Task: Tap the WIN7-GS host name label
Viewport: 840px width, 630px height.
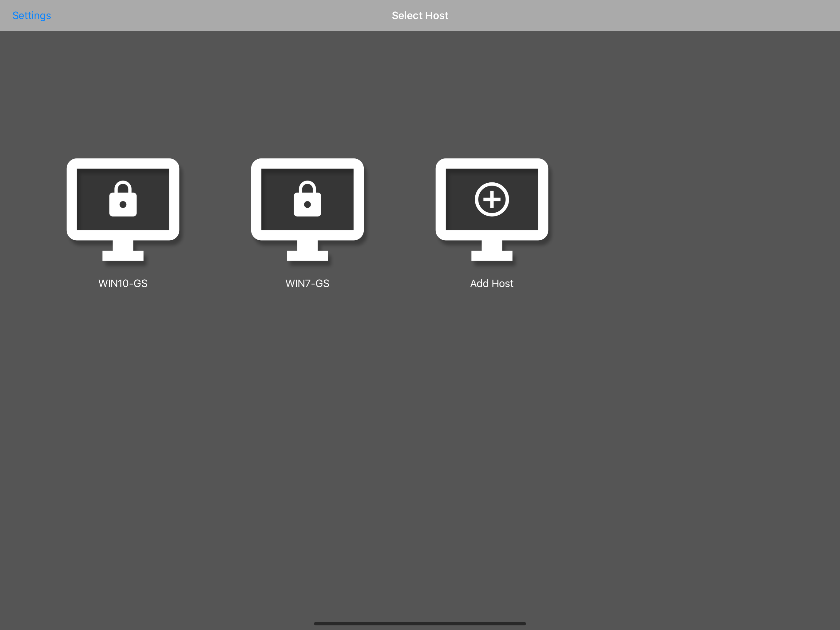Action: 307,283
